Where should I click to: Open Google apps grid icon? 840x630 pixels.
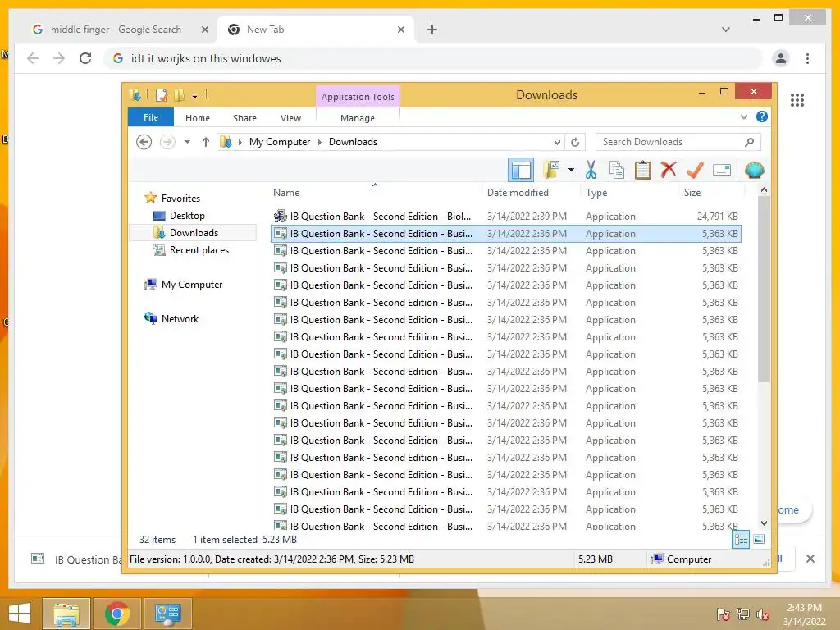point(797,100)
